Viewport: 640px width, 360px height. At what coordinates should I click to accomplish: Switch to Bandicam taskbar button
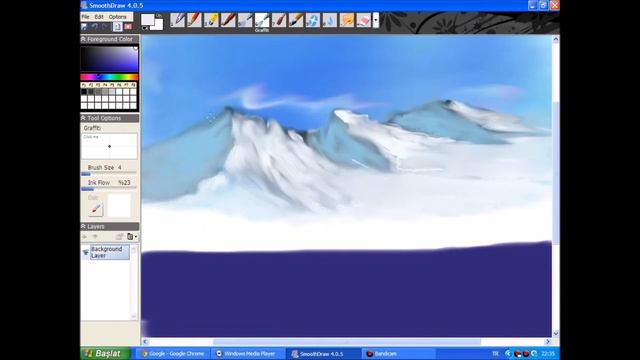[398, 354]
